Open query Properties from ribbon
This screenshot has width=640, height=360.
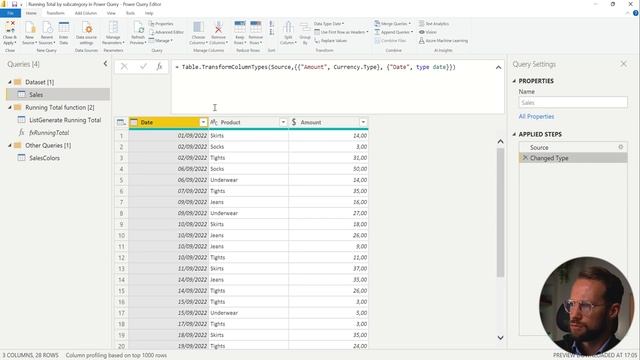162,24
